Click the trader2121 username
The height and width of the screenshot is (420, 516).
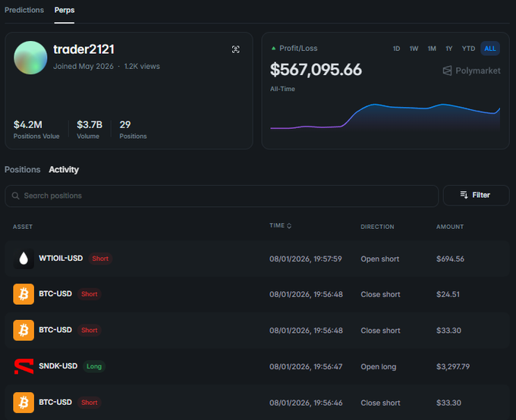tap(84, 49)
